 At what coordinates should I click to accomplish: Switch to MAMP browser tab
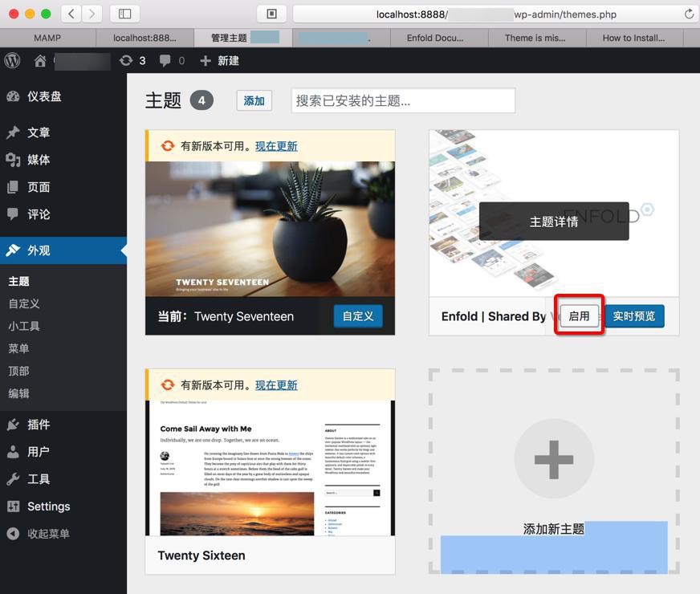(x=48, y=38)
